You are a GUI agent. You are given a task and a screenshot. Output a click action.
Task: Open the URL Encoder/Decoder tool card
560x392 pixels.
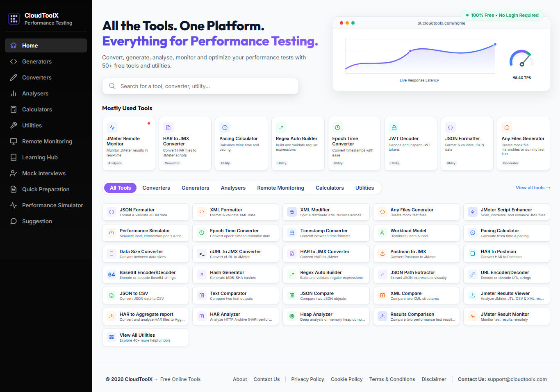(x=507, y=274)
